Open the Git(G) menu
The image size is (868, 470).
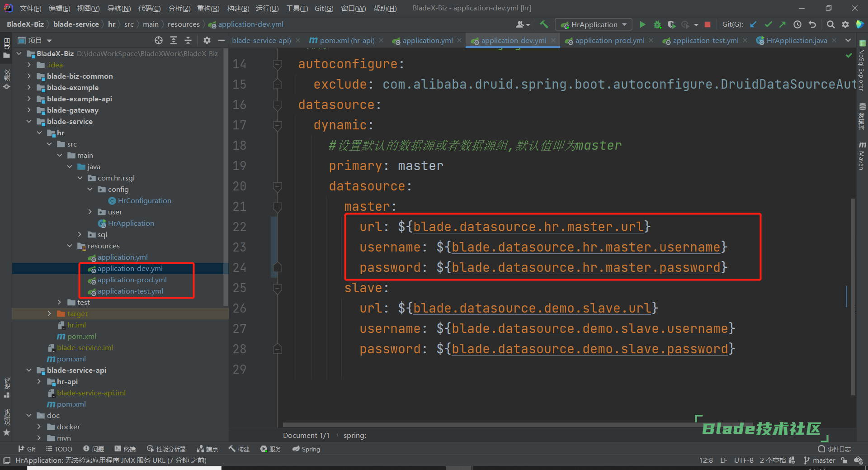(324, 8)
